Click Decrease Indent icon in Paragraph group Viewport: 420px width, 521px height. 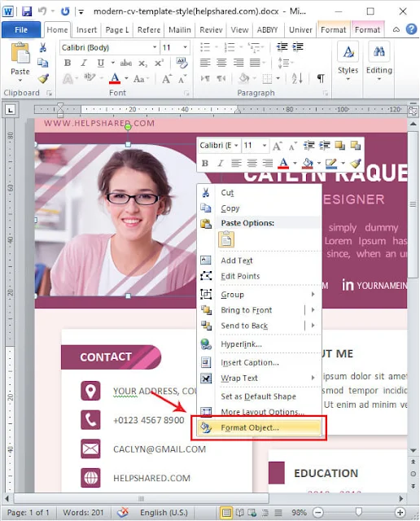coord(282,47)
